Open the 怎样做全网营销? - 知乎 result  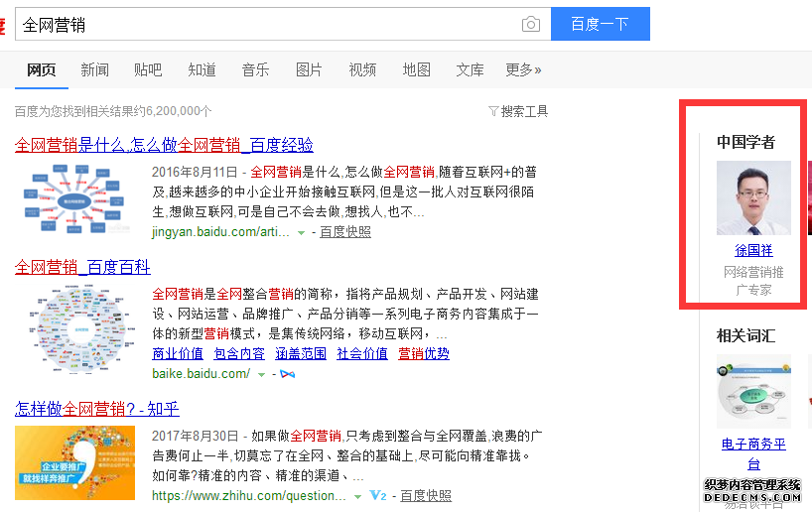(x=97, y=409)
